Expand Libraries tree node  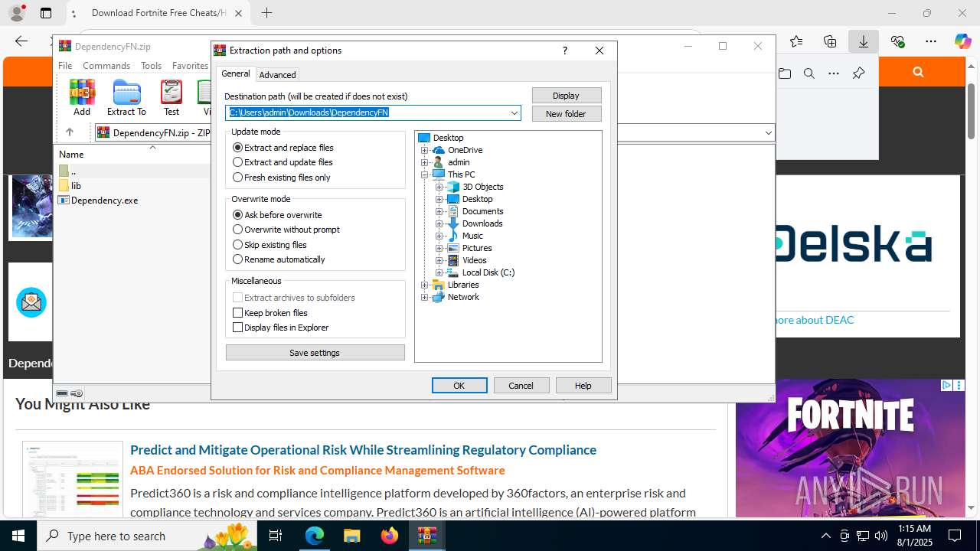(x=425, y=285)
